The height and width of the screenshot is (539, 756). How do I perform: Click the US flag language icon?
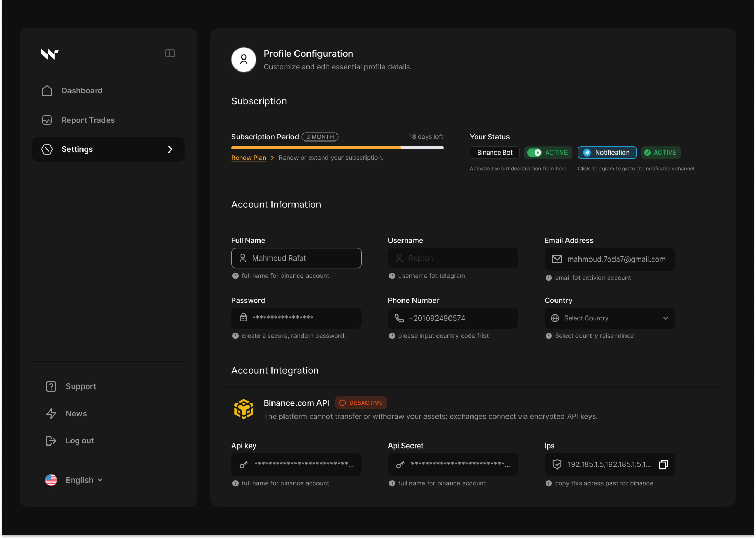[51, 480]
